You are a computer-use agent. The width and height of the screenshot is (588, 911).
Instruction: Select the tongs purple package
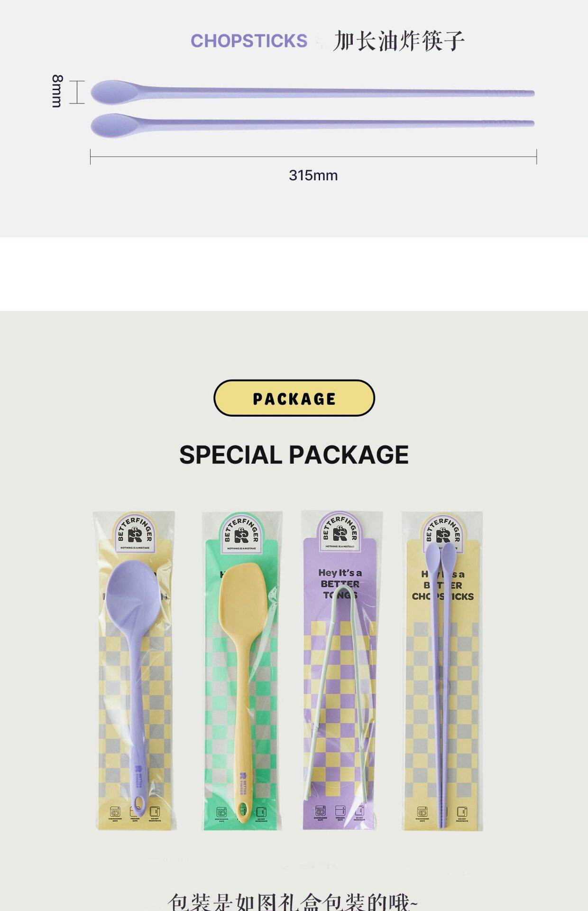click(342, 670)
